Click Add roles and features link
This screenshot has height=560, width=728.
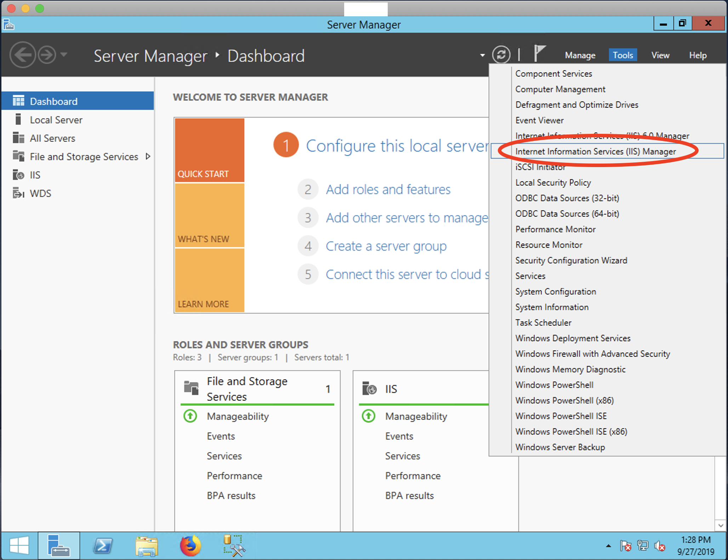388,189
